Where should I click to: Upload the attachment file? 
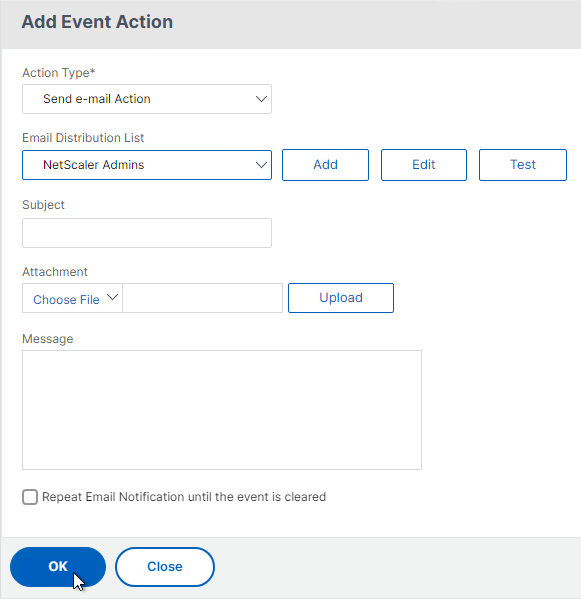pyautogui.click(x=341, y=298)
